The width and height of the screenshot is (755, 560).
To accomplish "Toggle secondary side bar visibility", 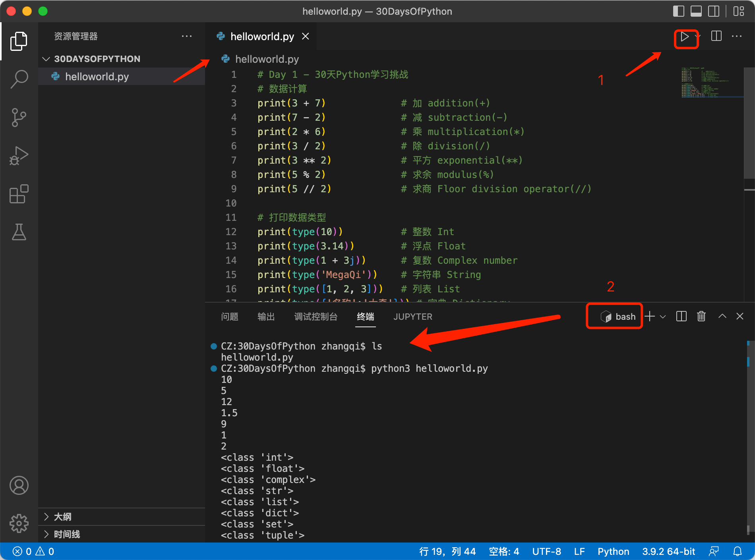I will click(x=714, y=11).
